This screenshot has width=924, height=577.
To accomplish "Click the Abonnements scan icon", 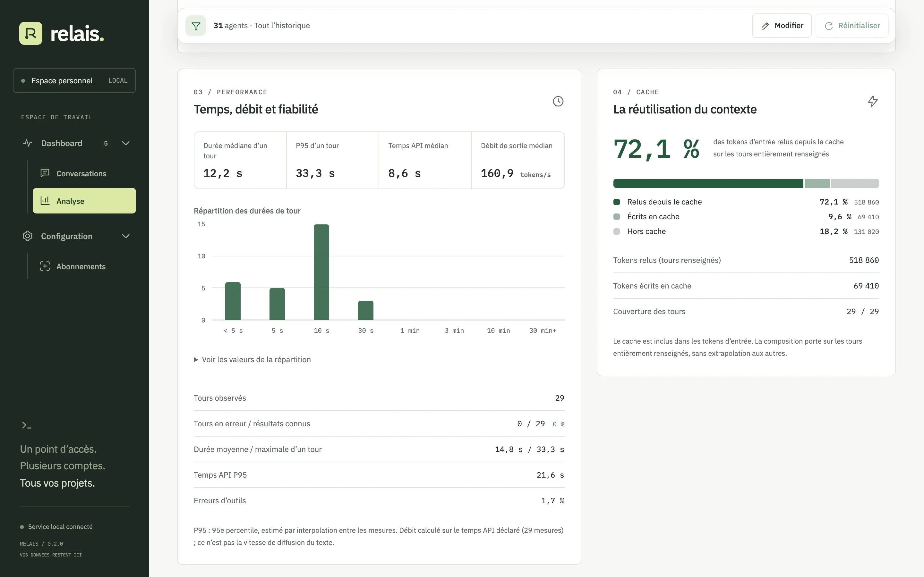I will click(45, 266).
